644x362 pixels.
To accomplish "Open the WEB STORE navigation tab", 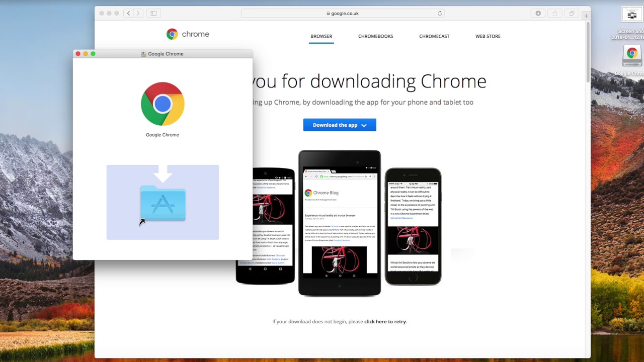I will 488,36.
